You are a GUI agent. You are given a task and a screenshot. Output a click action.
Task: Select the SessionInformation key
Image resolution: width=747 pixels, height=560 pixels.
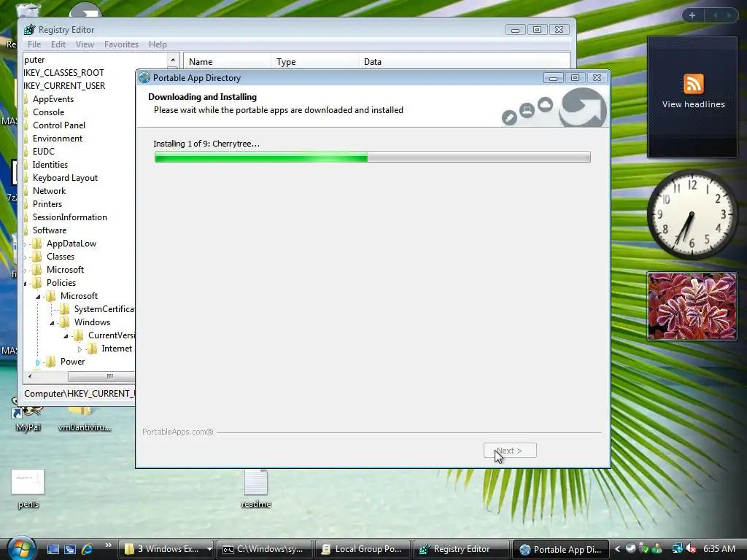pyautogui.click(x=69, y=217)
